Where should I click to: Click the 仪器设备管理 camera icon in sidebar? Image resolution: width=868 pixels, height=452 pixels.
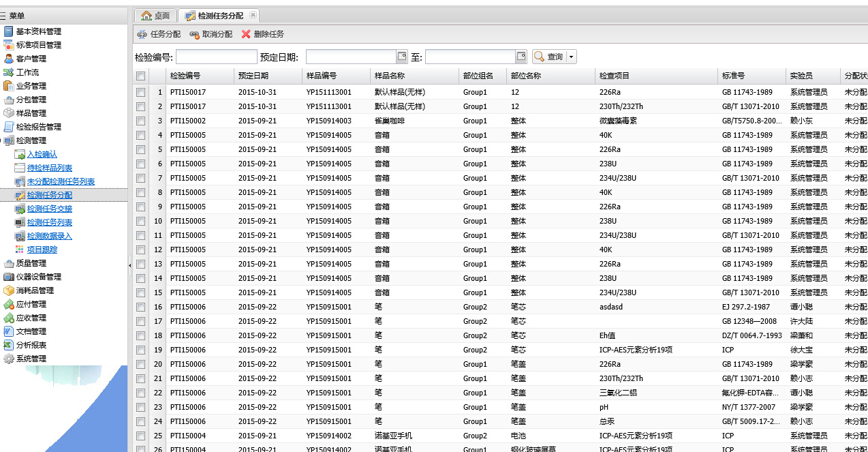click(x=9, y=277)
